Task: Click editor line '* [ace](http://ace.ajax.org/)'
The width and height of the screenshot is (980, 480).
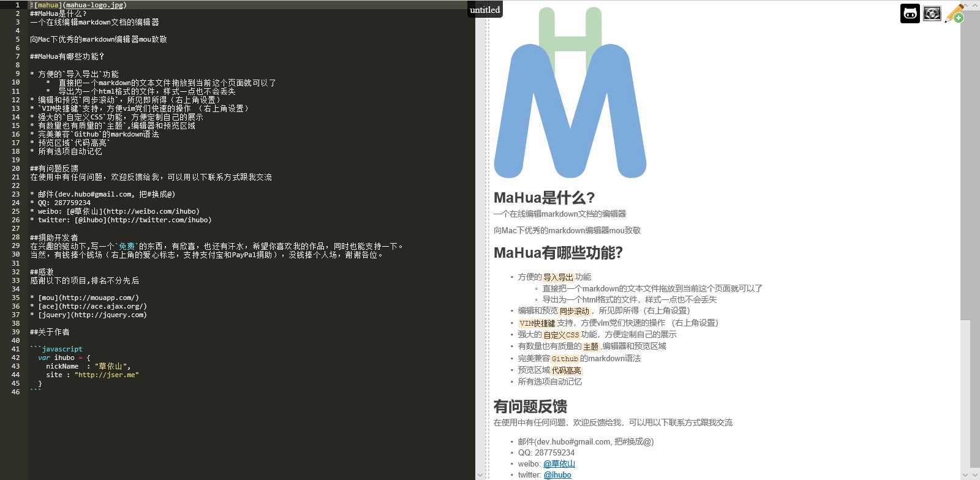Action: (x=89, y=306)
